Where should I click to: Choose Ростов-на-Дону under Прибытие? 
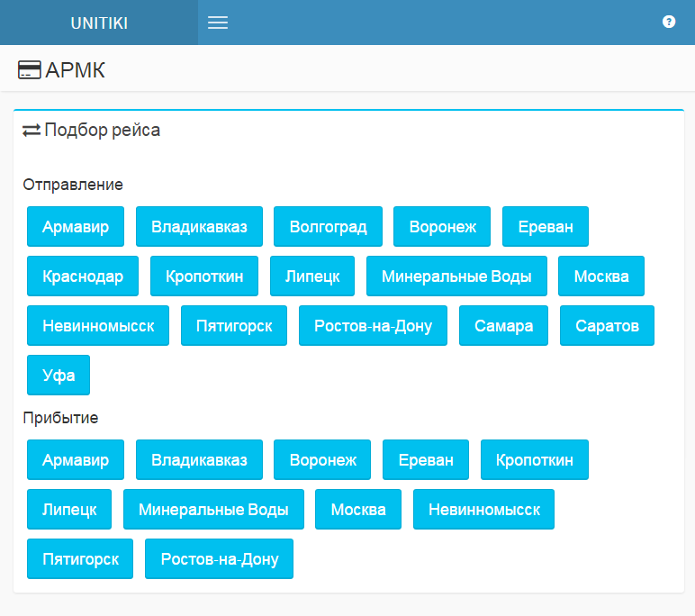coord(220,558)
